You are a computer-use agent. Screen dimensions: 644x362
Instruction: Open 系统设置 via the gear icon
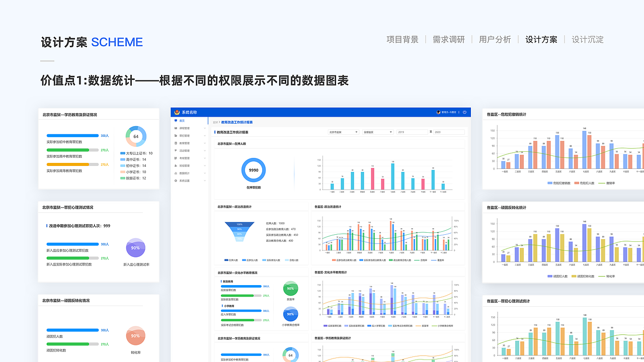(176, 180)
